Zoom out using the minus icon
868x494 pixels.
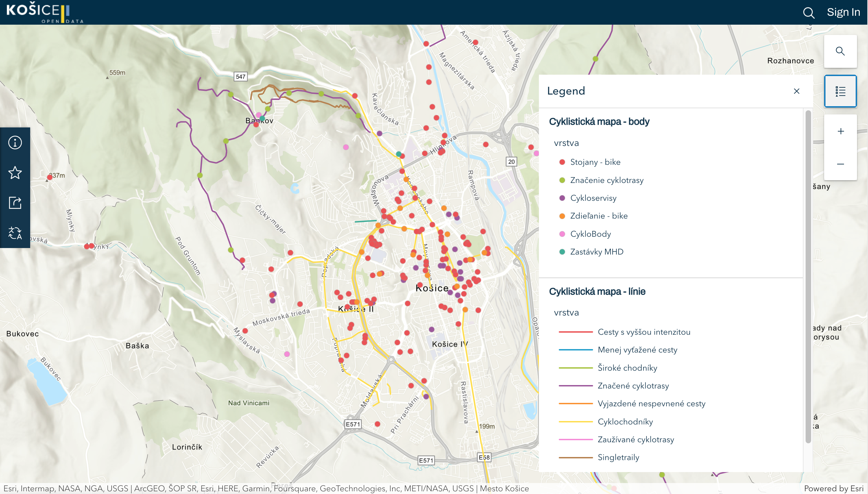click(x=840, y=164)
